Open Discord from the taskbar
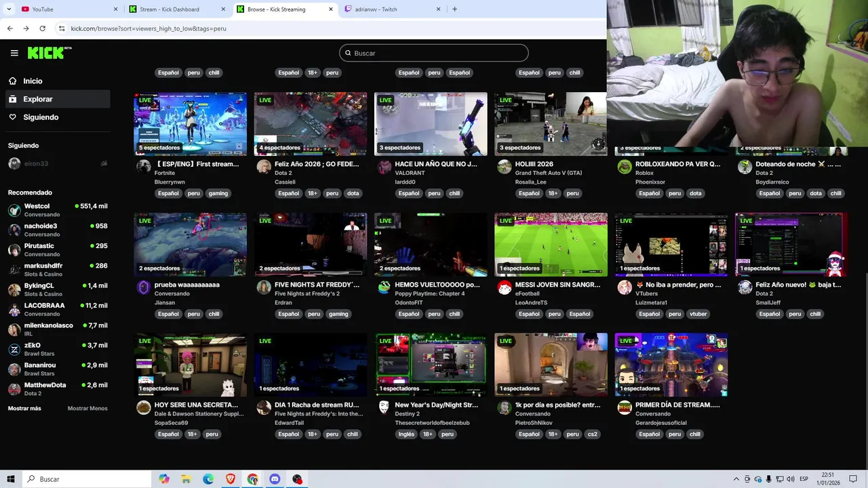The width and height of the screenshot is (868, 488). (275, 479)
